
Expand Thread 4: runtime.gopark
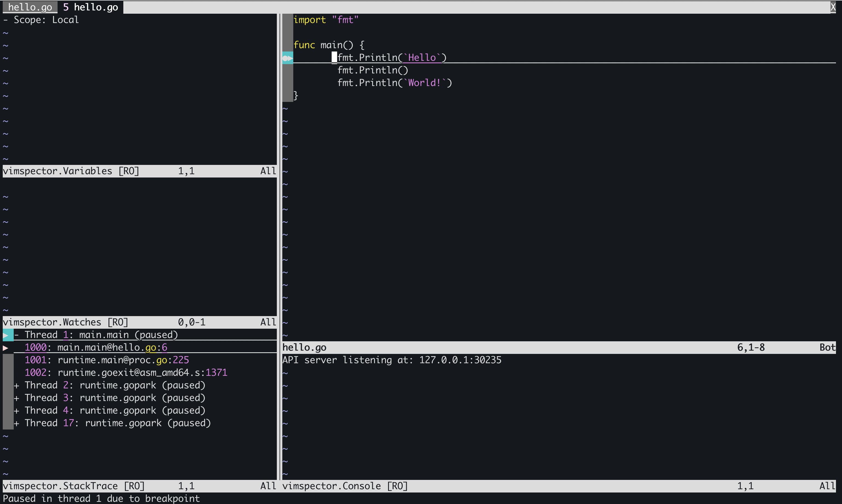pos(16,410)
